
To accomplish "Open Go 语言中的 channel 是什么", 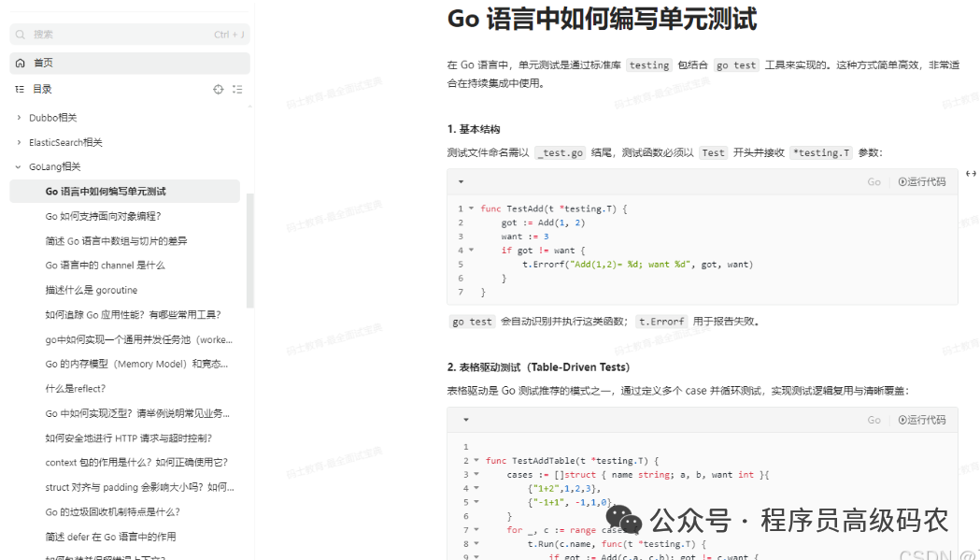I will pos(105,266).
